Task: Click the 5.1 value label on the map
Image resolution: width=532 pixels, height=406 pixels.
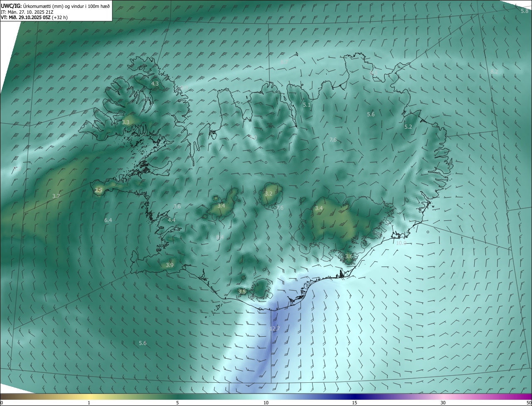Action: point(307,105)
